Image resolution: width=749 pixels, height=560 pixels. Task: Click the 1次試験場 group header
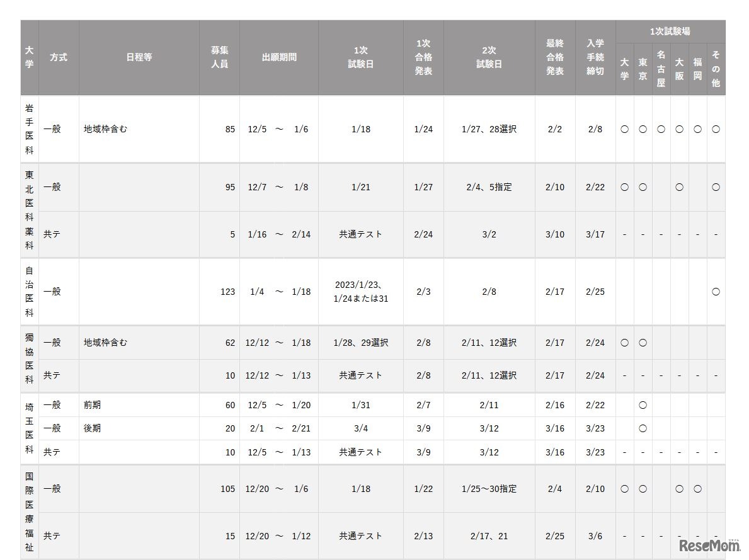670,31
